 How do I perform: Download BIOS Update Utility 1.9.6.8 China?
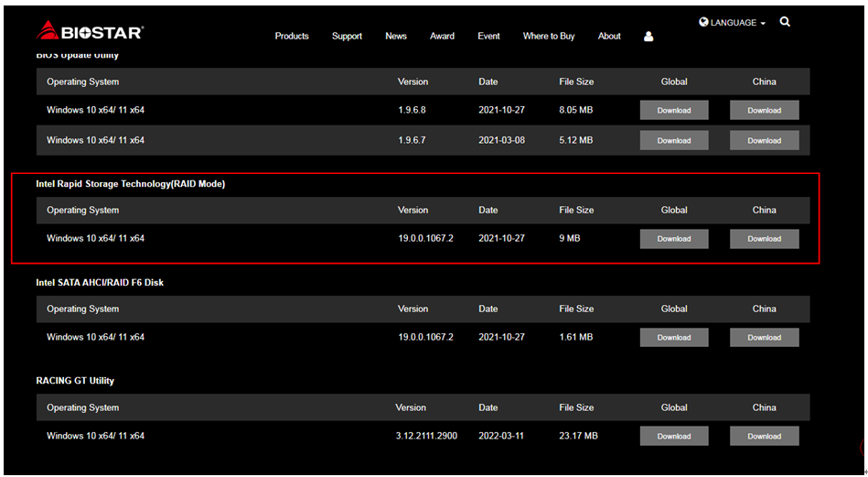pos(764,110)
